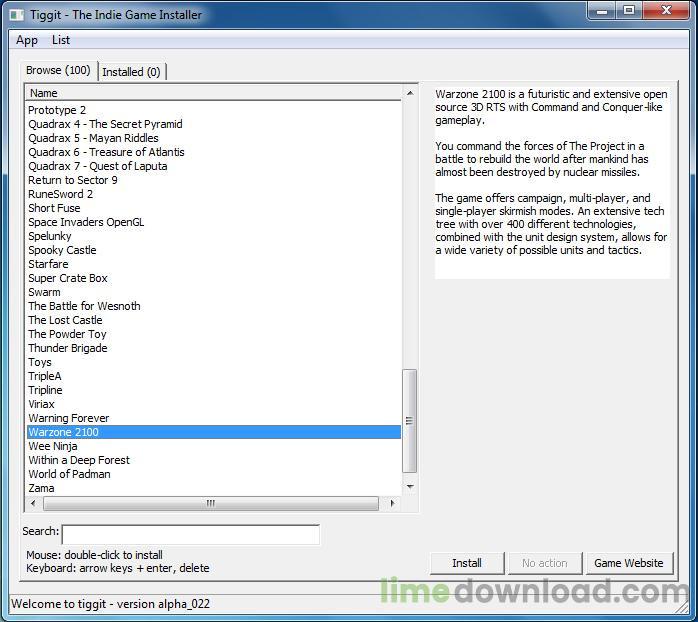
Task: Click the Install button
Action: pos(467,563)
